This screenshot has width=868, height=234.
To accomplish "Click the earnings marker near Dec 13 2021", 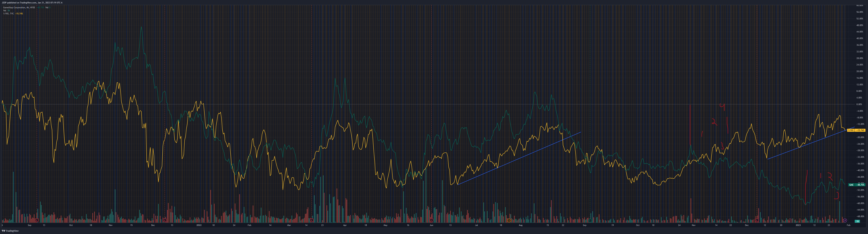I will 165,221.
